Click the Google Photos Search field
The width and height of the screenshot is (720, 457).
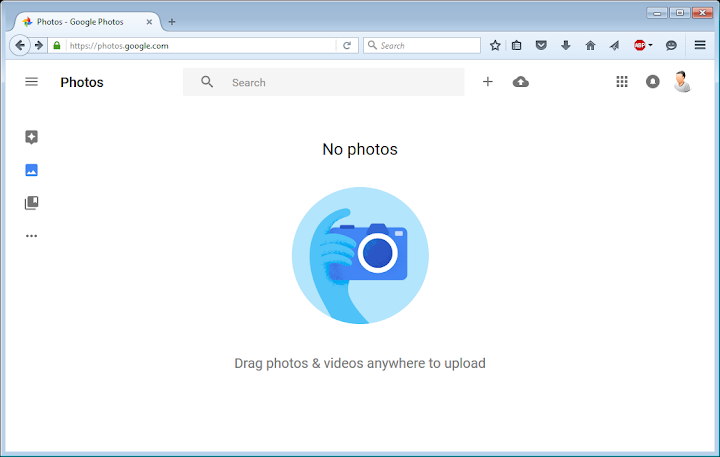tap(324, 82)
